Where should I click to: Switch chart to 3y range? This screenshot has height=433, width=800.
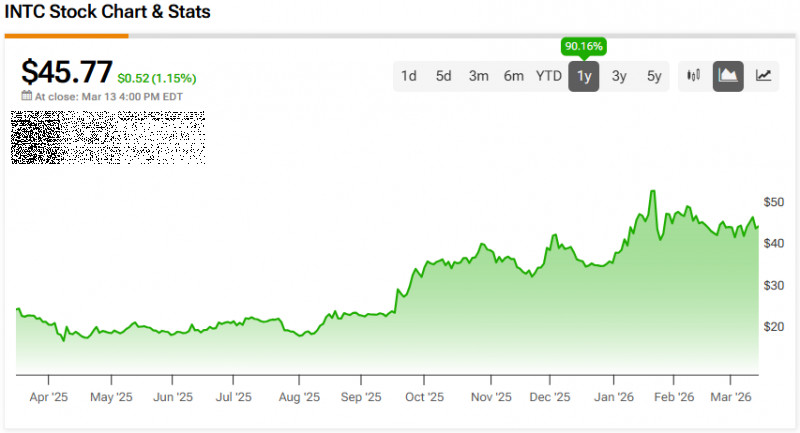coord(619,76)
